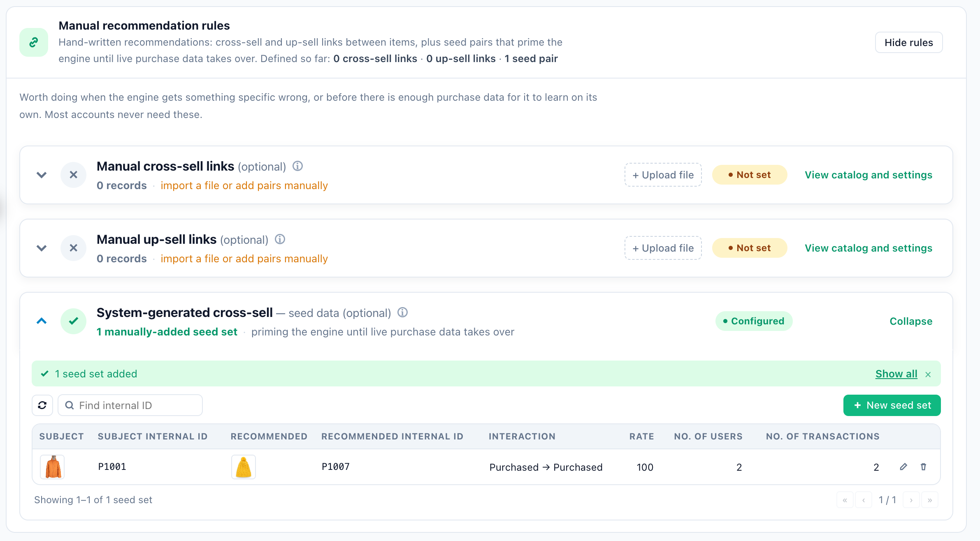Viewport: 980px width, 541px height.
Task: Open info tooltip for Manual cross-sell links
Action: point(297,166)
